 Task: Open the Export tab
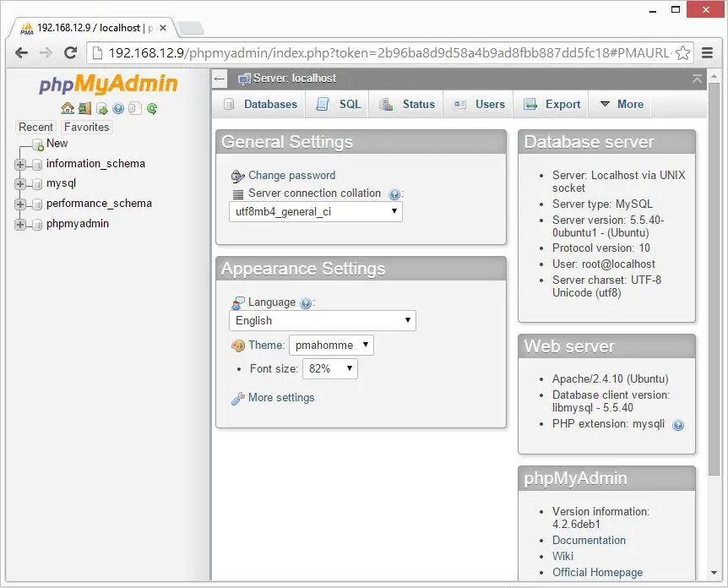551,104
